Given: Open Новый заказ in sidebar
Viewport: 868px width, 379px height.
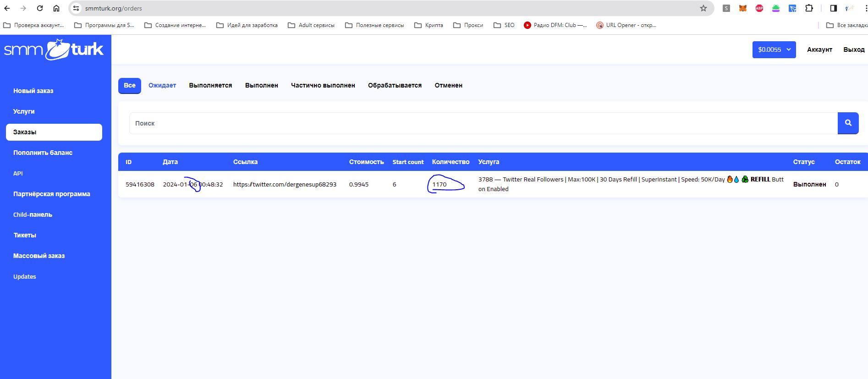Looking at the screenshot, I should point(33,91).
